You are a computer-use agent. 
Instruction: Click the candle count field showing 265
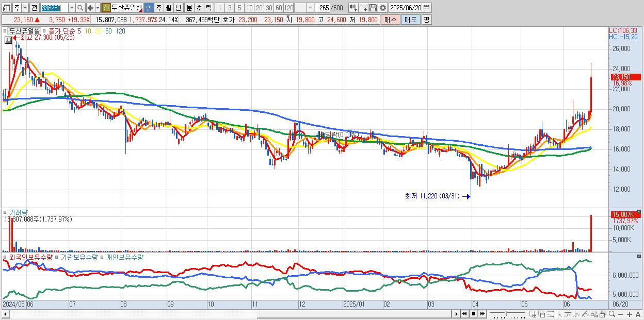click(x=322, y=8)
